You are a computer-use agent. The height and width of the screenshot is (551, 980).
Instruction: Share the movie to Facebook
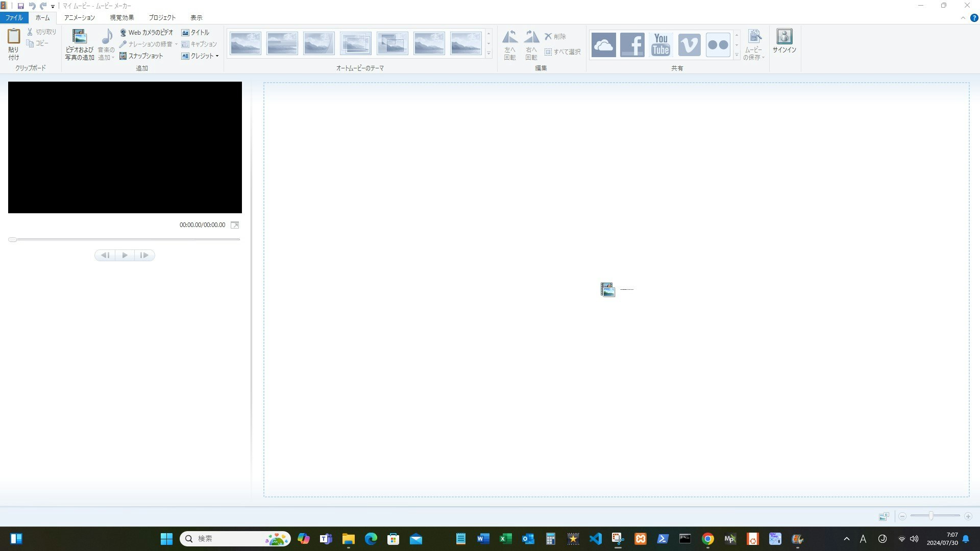(x=632, y=44)
